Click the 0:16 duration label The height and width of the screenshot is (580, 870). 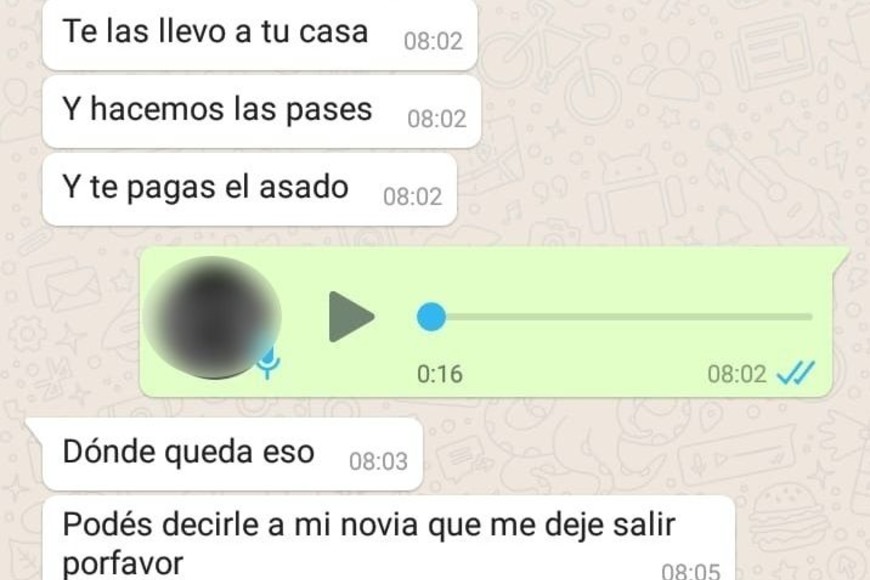click(x=439, y=374)
